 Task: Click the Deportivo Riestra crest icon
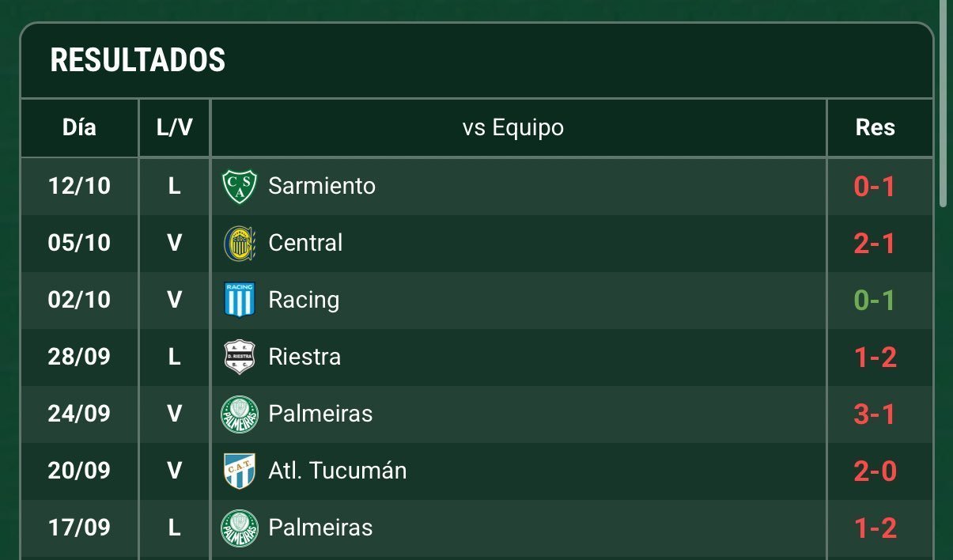[x=240, y=357]
